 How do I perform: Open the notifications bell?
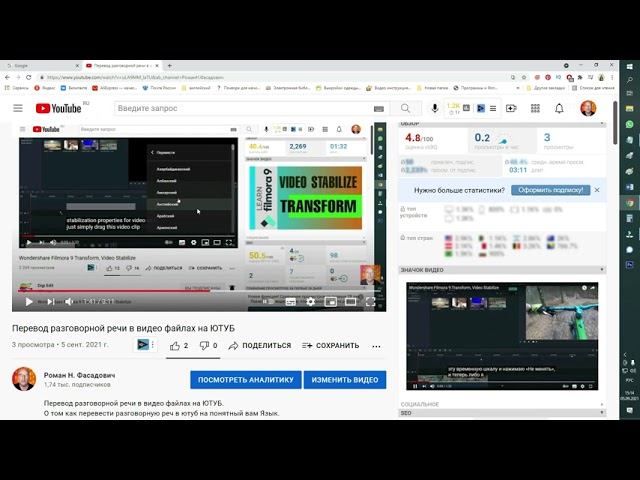[x=559, y=108]
